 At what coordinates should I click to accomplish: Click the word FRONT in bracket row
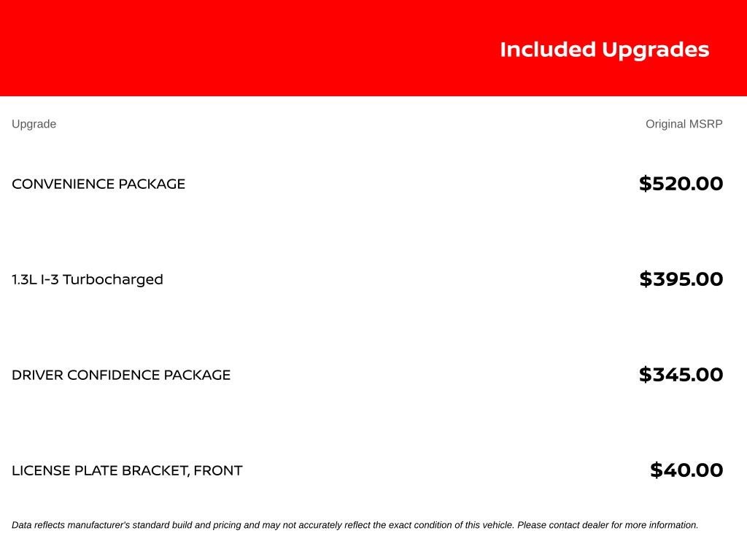pos(217,470)
